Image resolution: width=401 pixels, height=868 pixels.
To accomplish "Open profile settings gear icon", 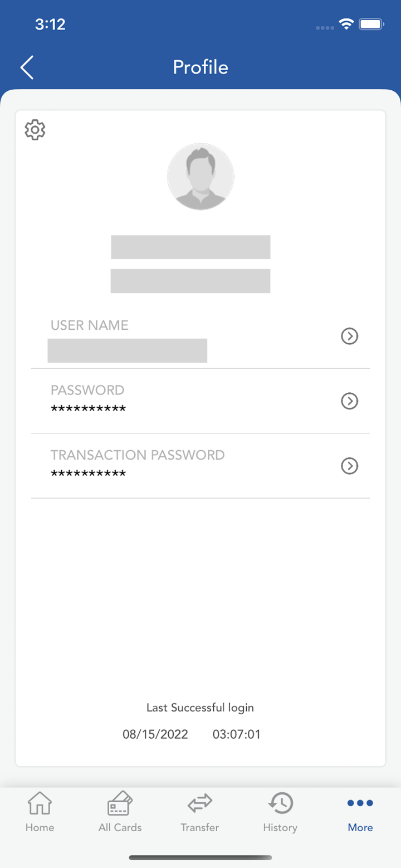I will coord(35,129).
